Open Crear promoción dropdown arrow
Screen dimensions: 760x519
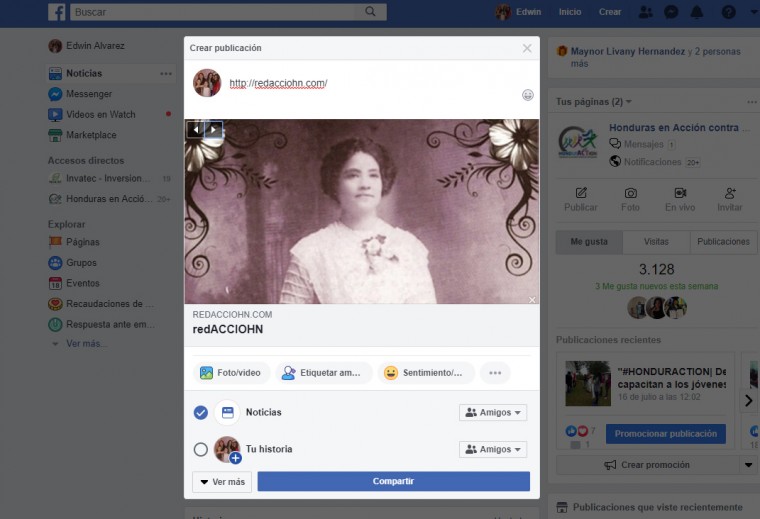click(x=748, y=465)
